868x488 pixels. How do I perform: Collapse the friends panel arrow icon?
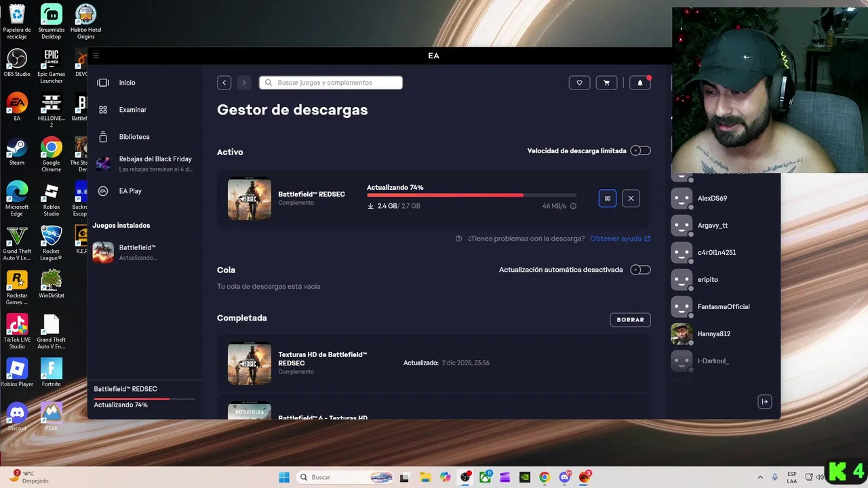(x=764, y=402)
